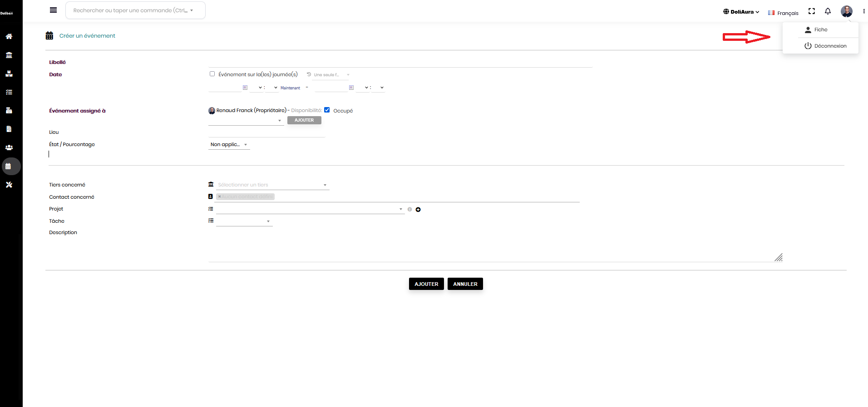Open the third parties bank-building sidebar icon
868x407 pixels.
click(9, 55)
